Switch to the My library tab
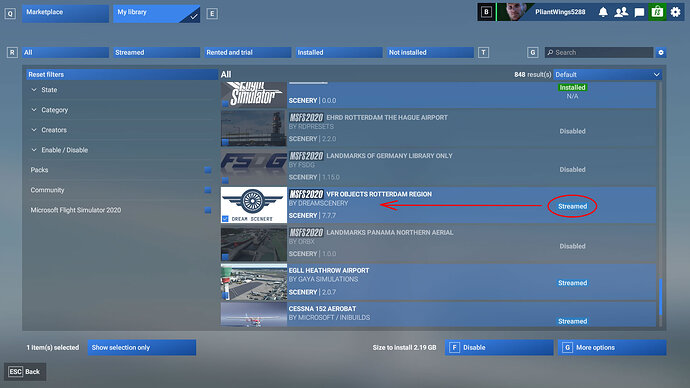The width and height of the screenshot is (690, 388). point(156,13)
